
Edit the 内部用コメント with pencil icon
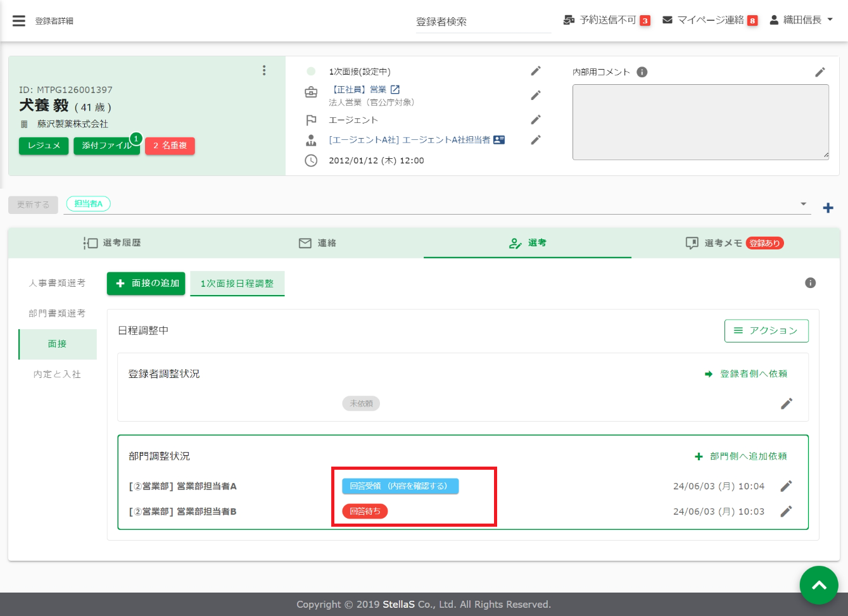[820, 72]
